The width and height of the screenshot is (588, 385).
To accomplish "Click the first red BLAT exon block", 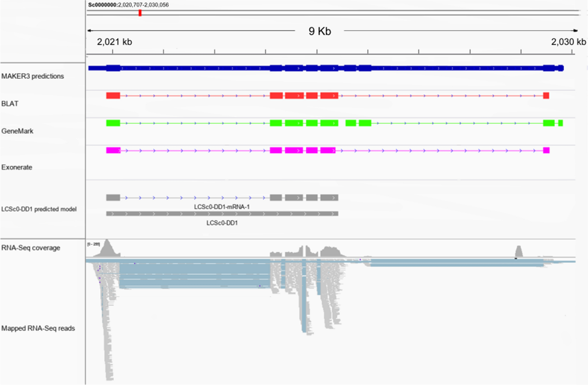I will [x=113, y=96].
